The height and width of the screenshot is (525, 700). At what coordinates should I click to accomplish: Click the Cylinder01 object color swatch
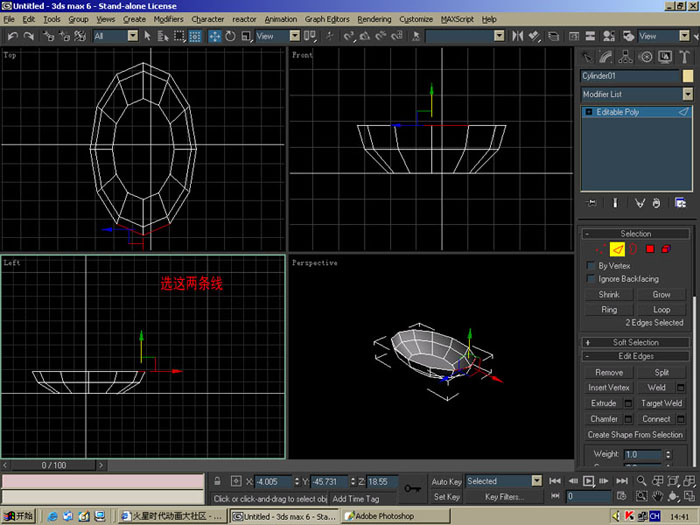[688, 76]
